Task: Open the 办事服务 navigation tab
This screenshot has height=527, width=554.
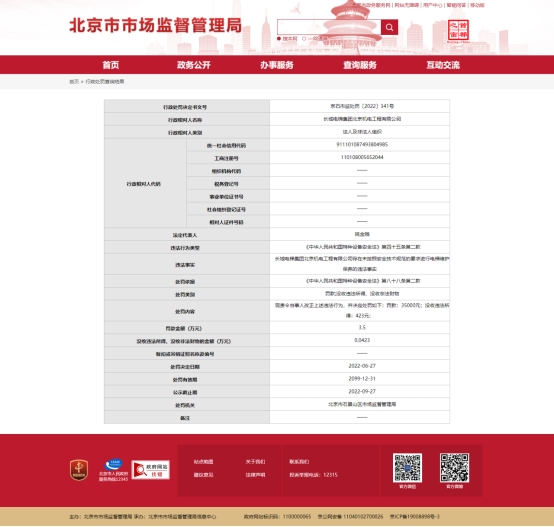Action: click(277, 65)
